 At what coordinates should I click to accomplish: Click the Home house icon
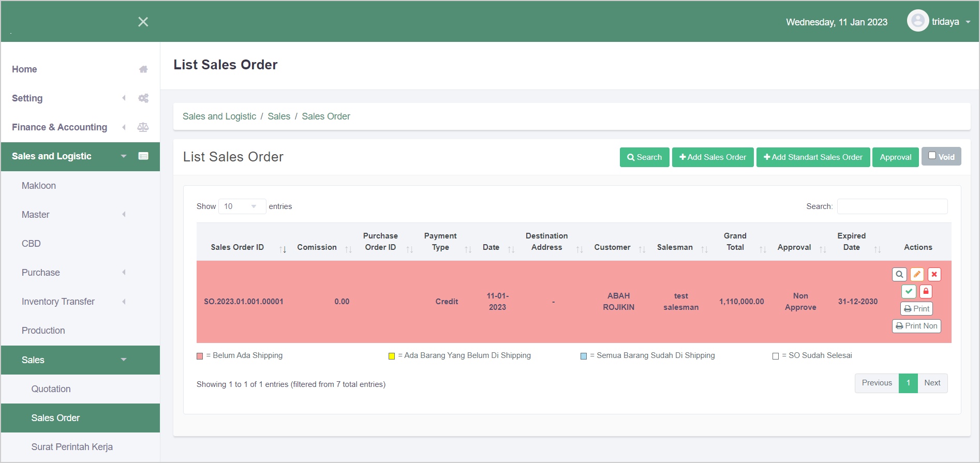tap(143, 69)
